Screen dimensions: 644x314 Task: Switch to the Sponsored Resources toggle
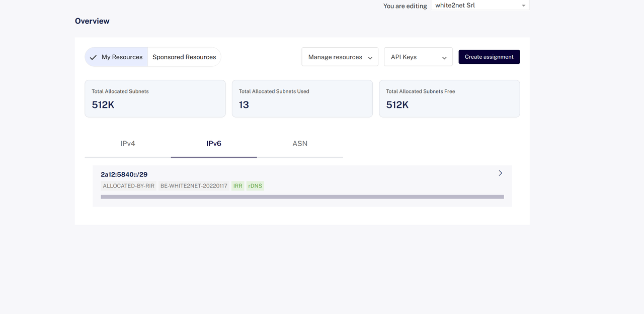(184, 57)
